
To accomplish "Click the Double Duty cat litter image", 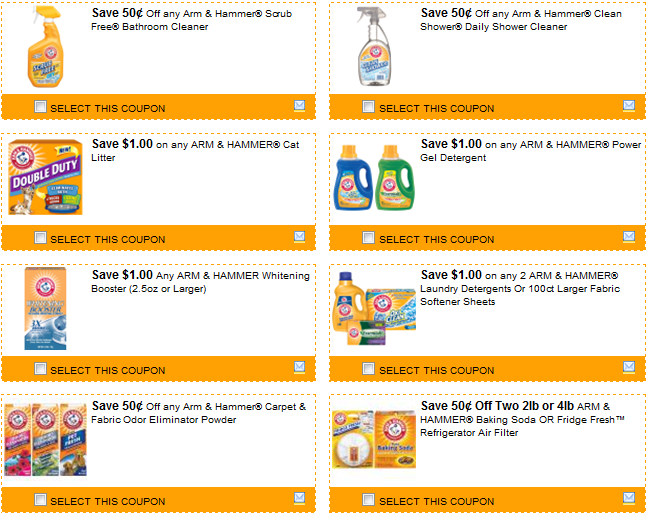I will tap(45, 177).
